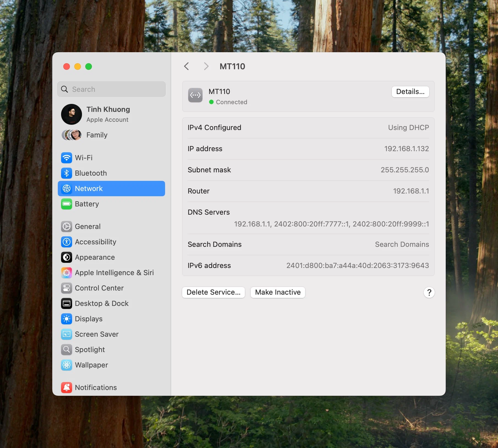The image size is (498, 448).
Task: Open the Wallpaper icon
Action: click(x=67, y=365)
